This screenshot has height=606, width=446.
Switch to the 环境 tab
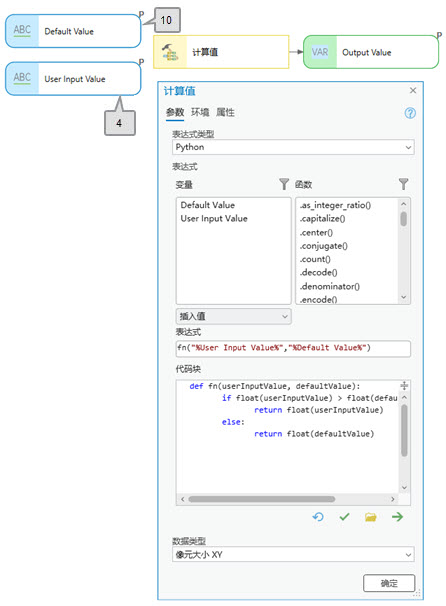(200, 112)
